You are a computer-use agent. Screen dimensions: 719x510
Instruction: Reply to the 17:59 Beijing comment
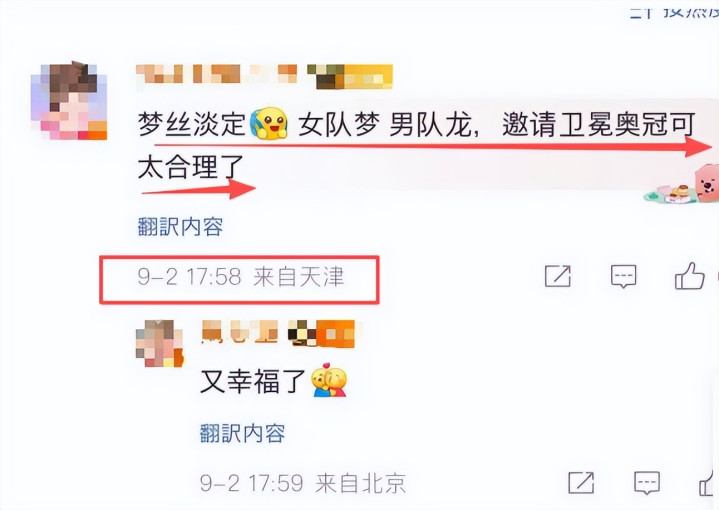647,482
